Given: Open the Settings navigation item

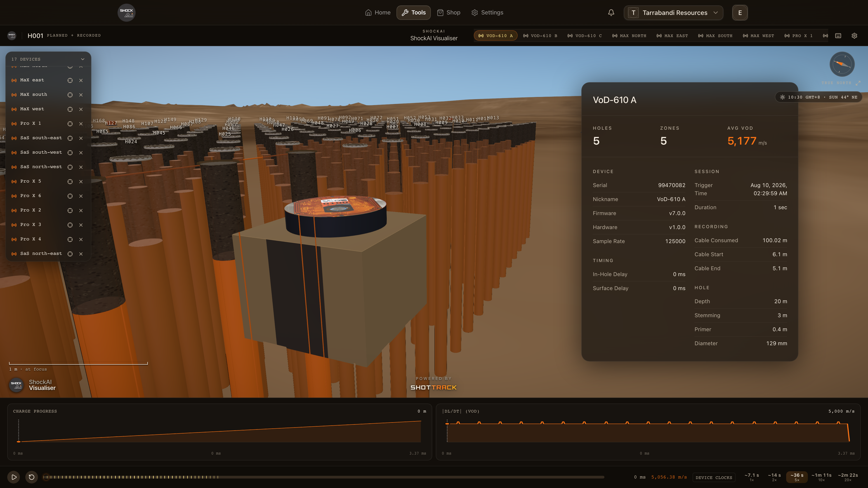Looking at the screenshot, I should click(x=487, y=12).
